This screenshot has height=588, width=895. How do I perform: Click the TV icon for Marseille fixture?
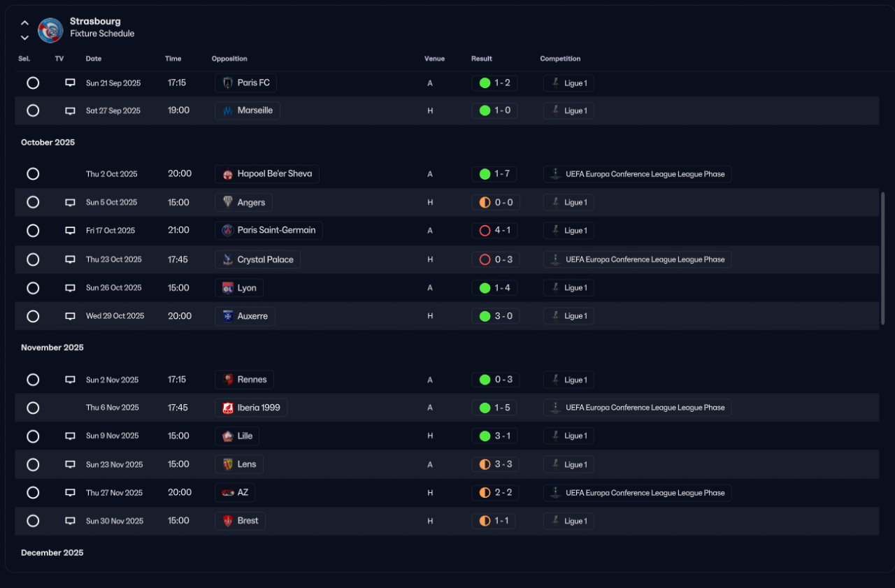pos(70,110)
